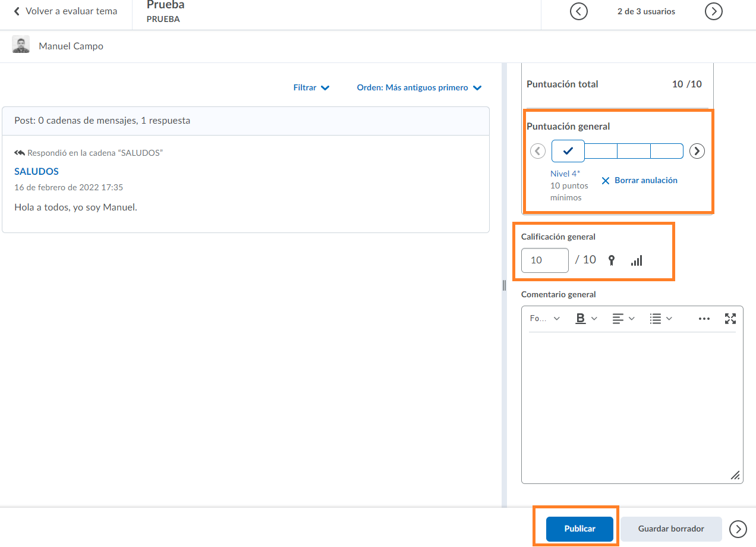Go to next user arrow at top
Image resolution: width=756 pixels, height=547 pixels.
[713, 11]
